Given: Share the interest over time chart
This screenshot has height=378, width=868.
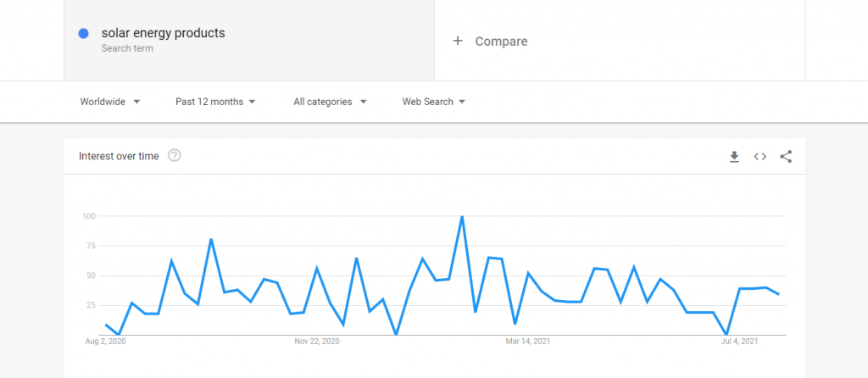Looking at the screenshot, I should (786, 157).
